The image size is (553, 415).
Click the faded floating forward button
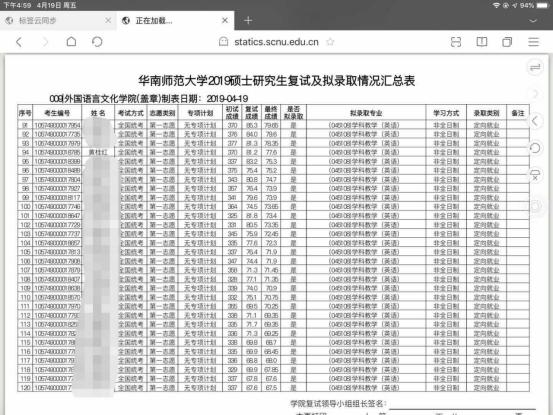click(535, 94)
